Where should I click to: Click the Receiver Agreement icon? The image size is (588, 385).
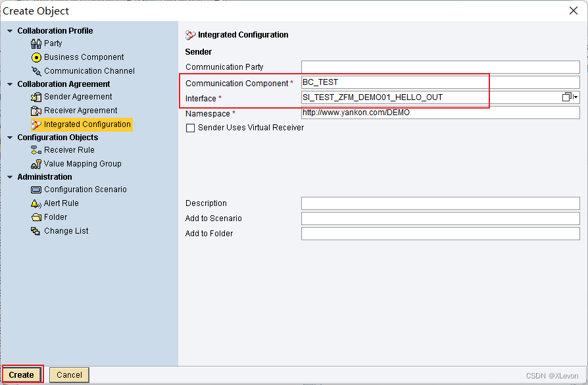pos(36,111)
